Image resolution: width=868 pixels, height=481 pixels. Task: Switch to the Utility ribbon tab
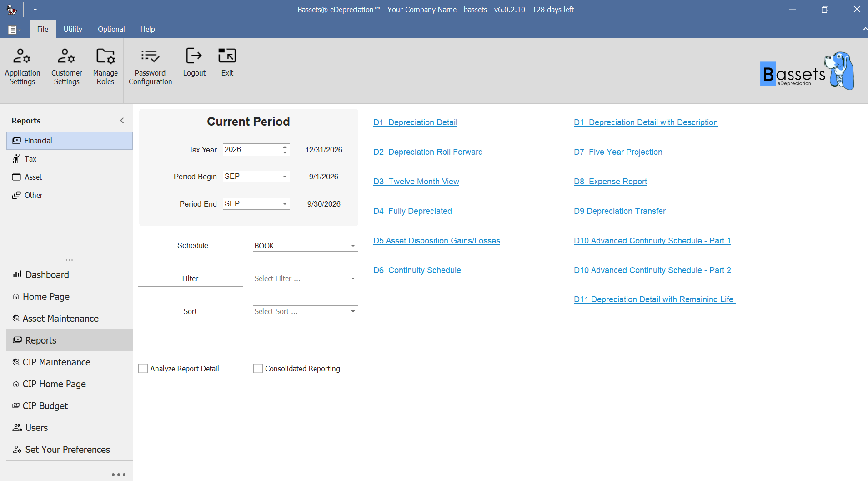pos(73,29)
